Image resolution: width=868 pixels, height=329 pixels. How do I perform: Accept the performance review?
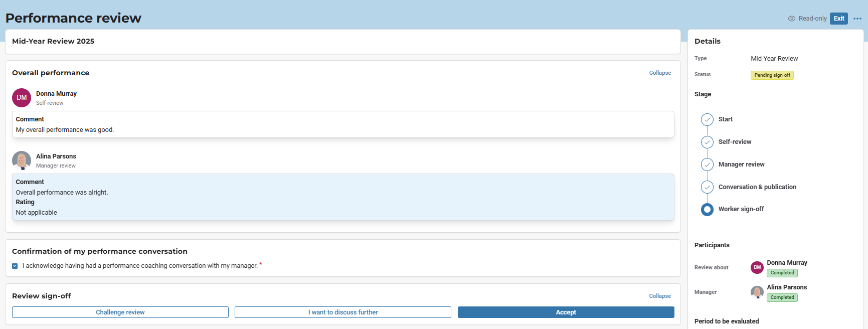(566, 312)
